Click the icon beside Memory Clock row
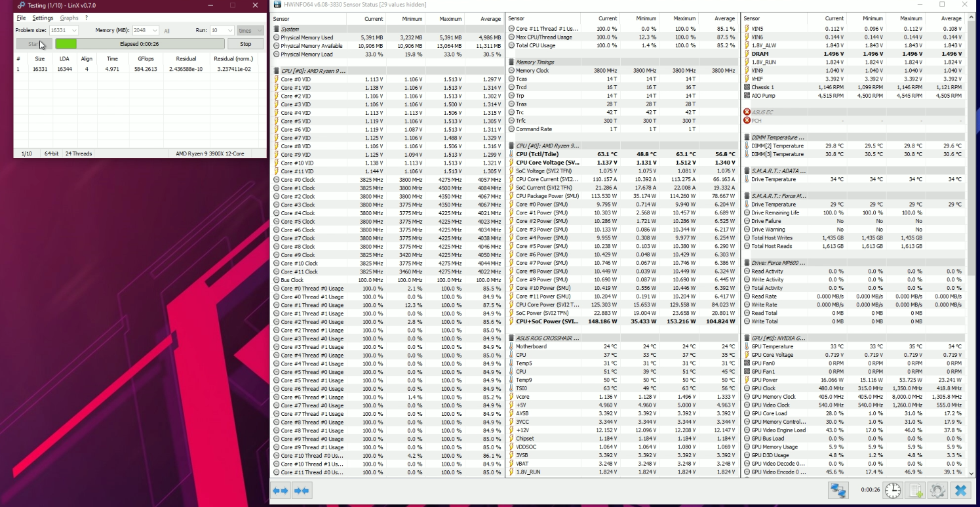Image resolution: width=980 pixels, height=507 pixels. pos(511,71)
